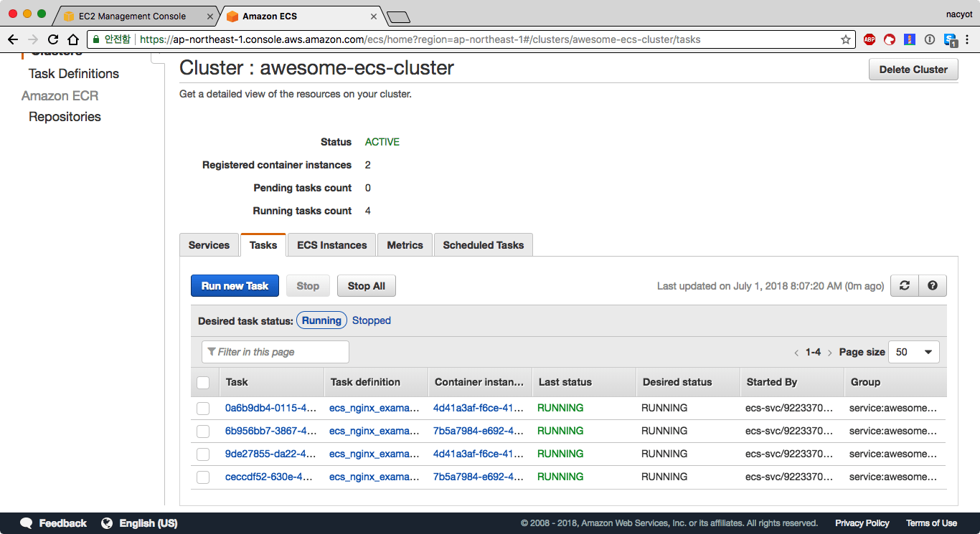Screen dimensions: 980x534
Task: Open the help question mark icon
Action: point(933,285)
